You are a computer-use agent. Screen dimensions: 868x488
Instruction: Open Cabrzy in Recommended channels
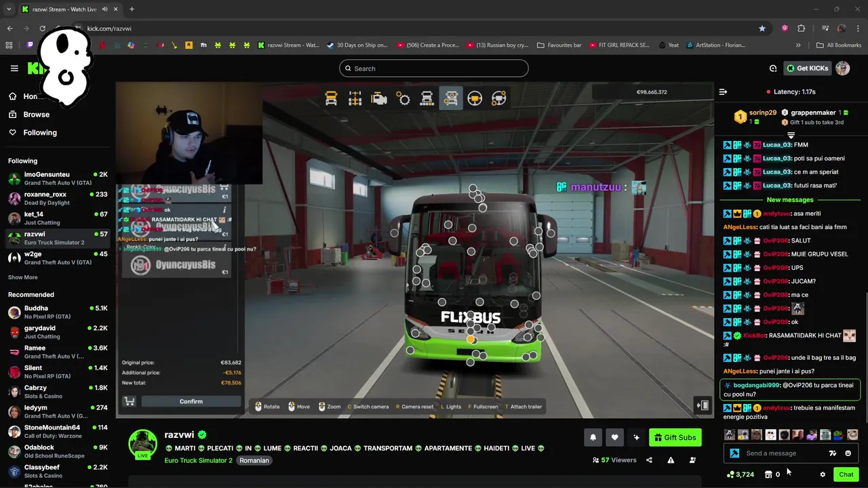pos(58,392)
